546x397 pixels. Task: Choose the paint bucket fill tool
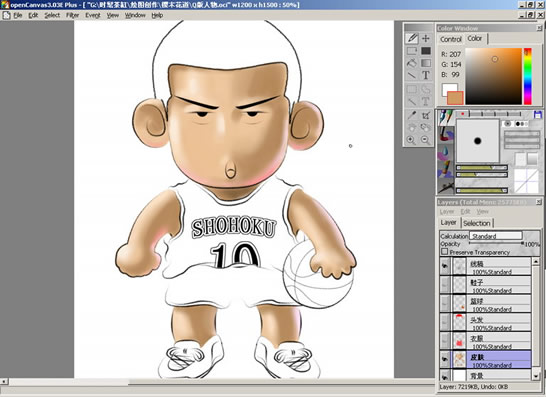point(412,63)
